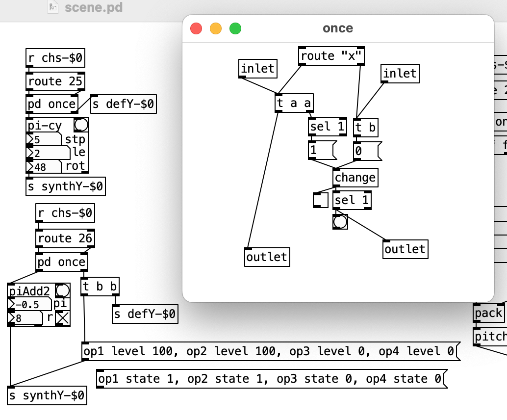Click the scene.pd window title text
Image resolution: width=507 pixels, height=420 pixels.
[94, 7]
